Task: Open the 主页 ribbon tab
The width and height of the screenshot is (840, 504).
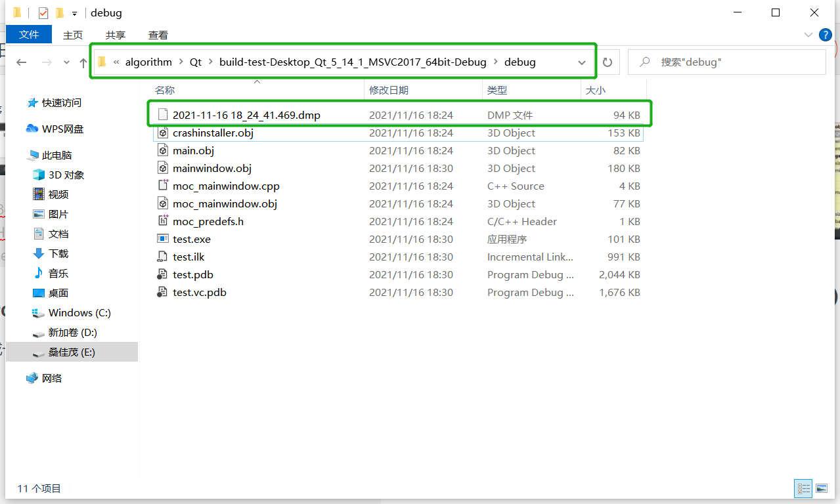Action: [72, 35]
